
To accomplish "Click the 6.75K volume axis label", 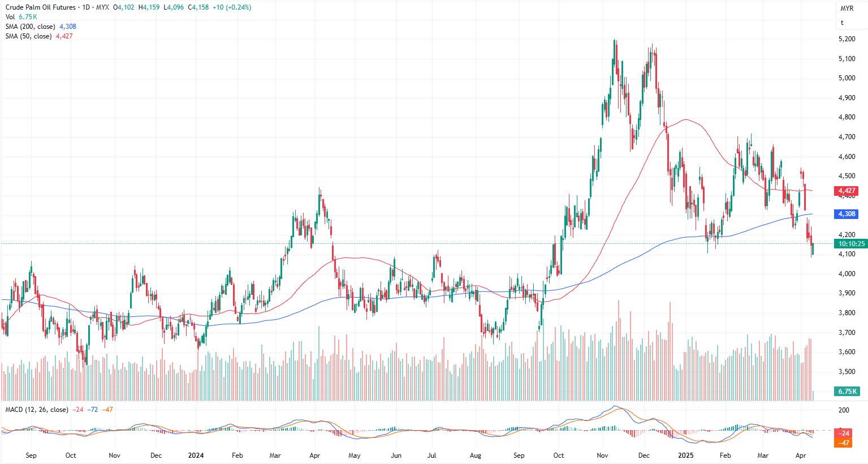I will 847,392.
